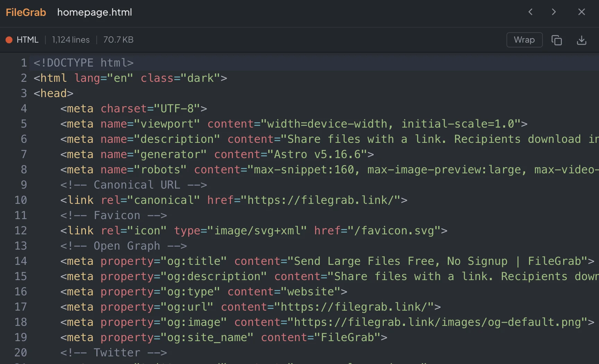Navigate to the previous file with the left chevron
The height and width of the screenshot is (364, 599).
click(x=530, y=12)
